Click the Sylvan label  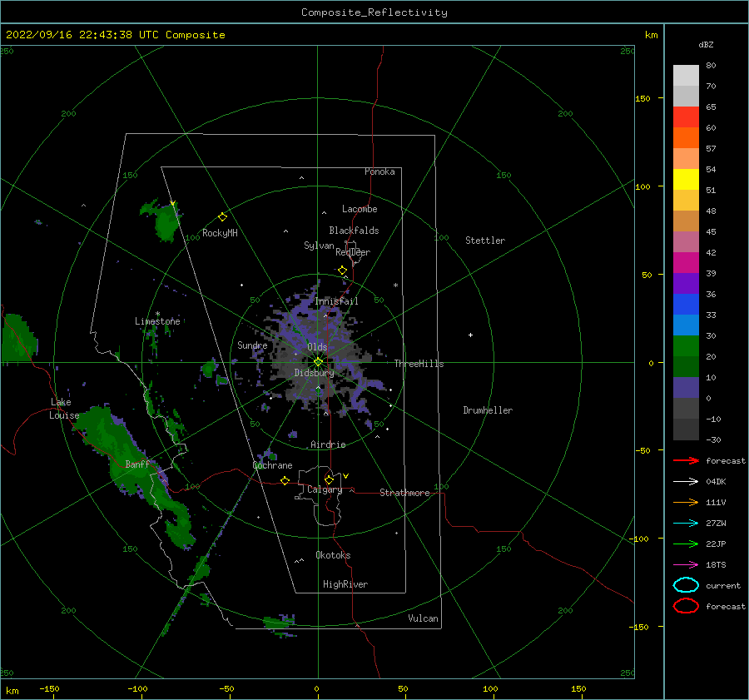pyautogui.click(x=319, y=246)
